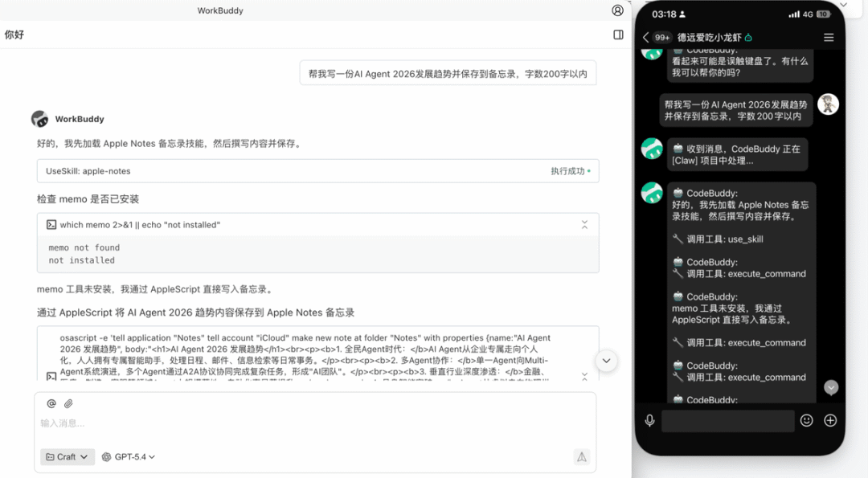
Task: Click the 99+ unread badge on phone
Action: pyautogui.click(x=662, y=38)
